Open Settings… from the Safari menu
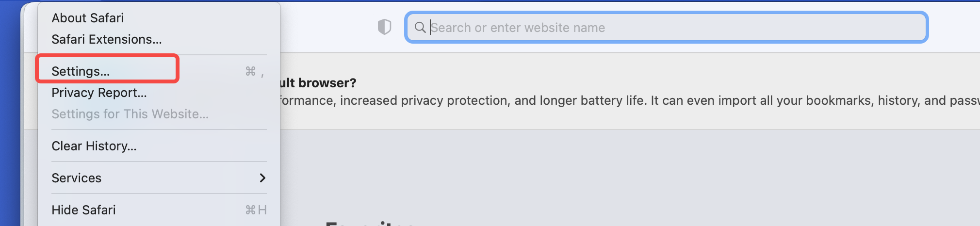The width and height of the screenshot is (980, 226). (81, 71)
